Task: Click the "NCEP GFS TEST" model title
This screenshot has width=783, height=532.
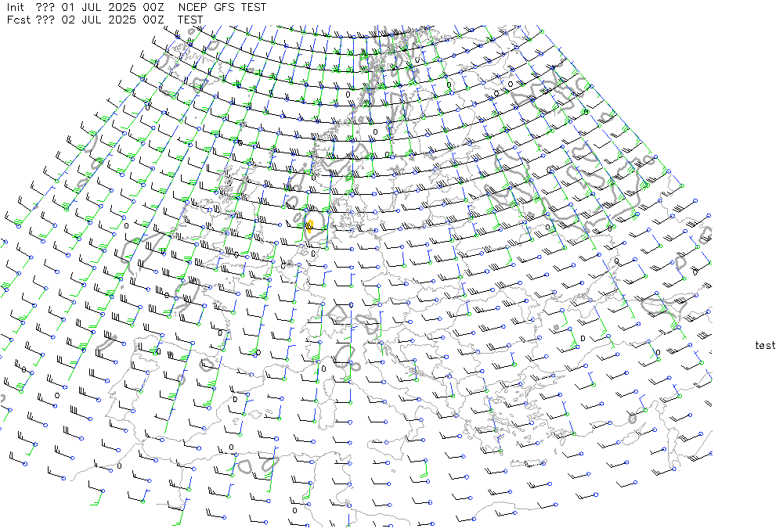Action: pos(222,8)
